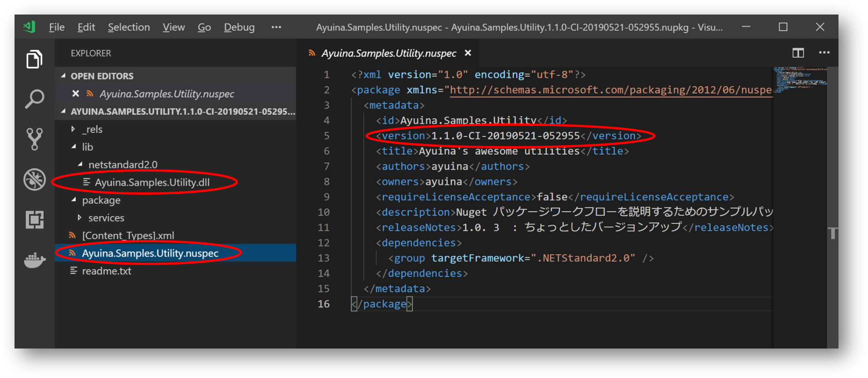Show more menus via menu bar ellipsis

(x=276, y=27)
